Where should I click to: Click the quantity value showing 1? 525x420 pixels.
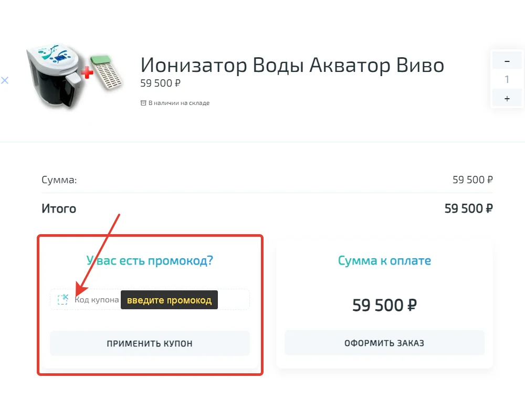click(x=507, y=79)
